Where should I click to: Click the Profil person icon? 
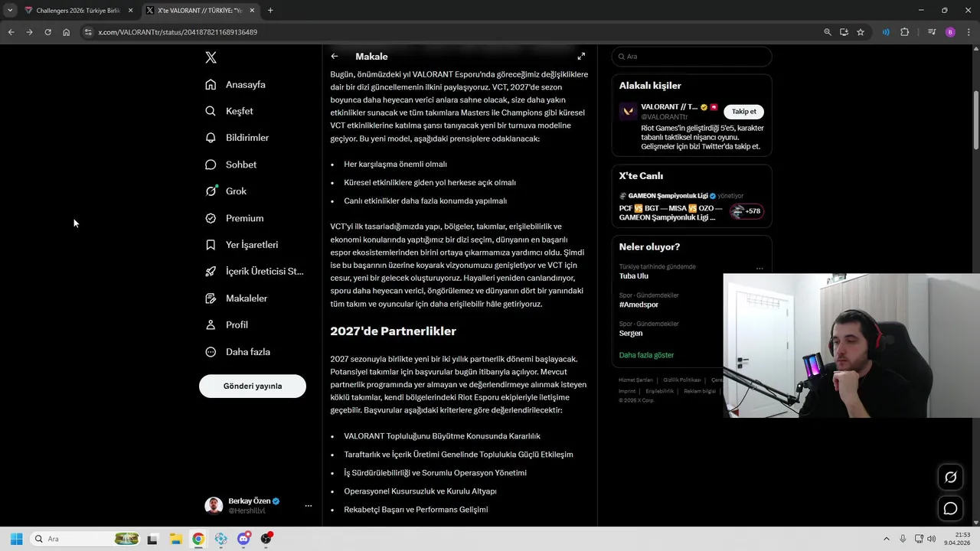coord(211,325)
